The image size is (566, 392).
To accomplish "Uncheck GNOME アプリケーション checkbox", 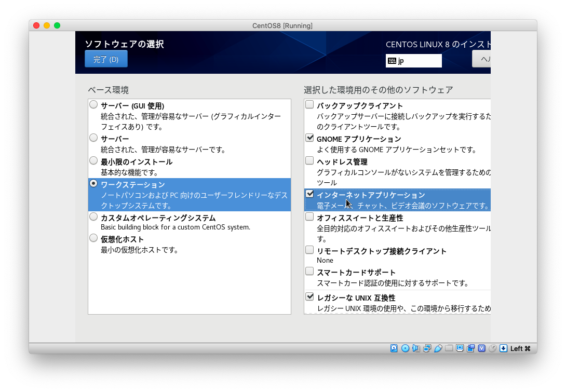I will coord(309,138).
